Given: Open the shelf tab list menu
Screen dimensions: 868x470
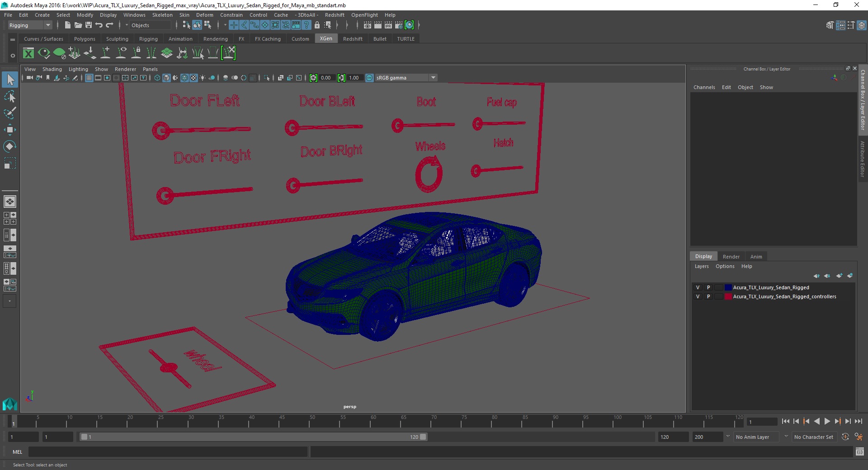Looking at the screenshot, I should 13,40.
